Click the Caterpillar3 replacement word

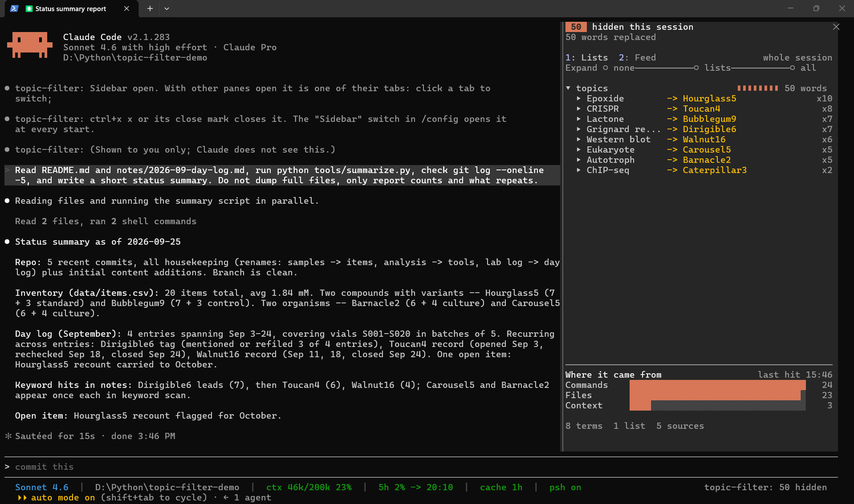coord(715,170)
